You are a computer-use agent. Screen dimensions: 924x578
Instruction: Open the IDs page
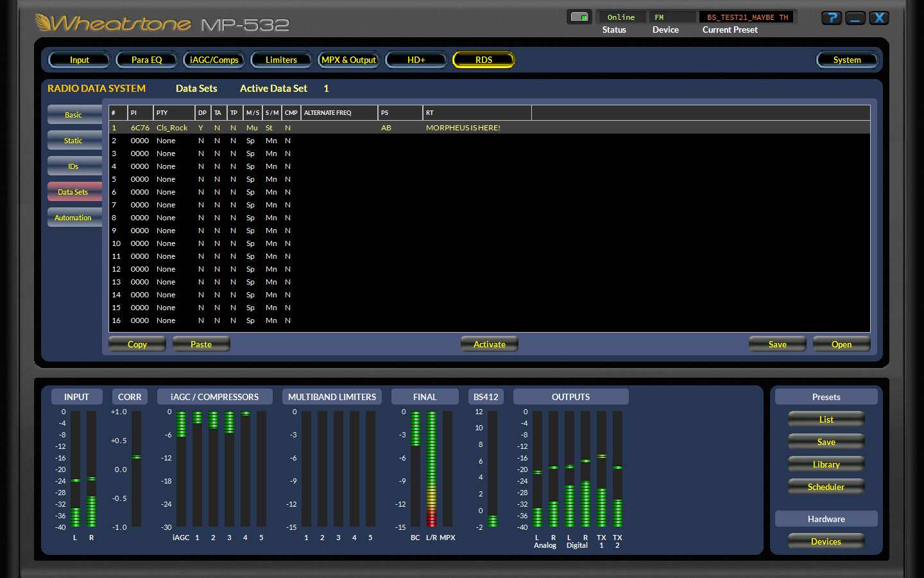tap(74, 166)
